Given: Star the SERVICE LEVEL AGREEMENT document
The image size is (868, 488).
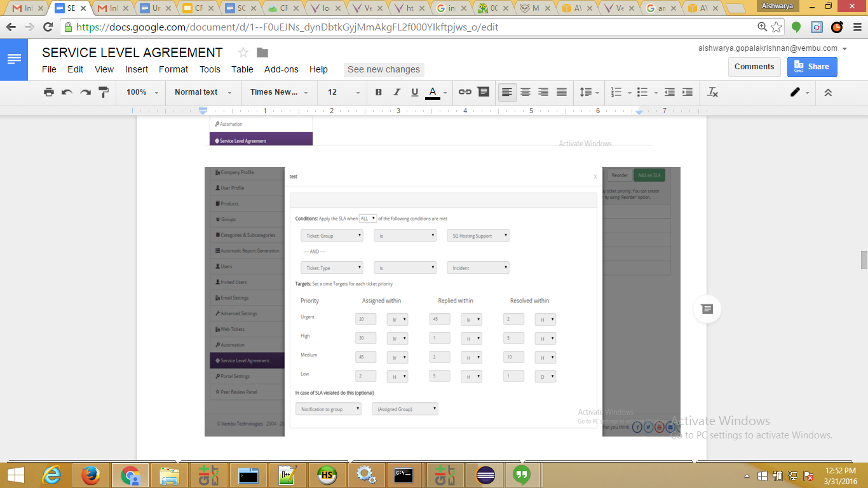Looking at the screenshot, I should (243, 53).
